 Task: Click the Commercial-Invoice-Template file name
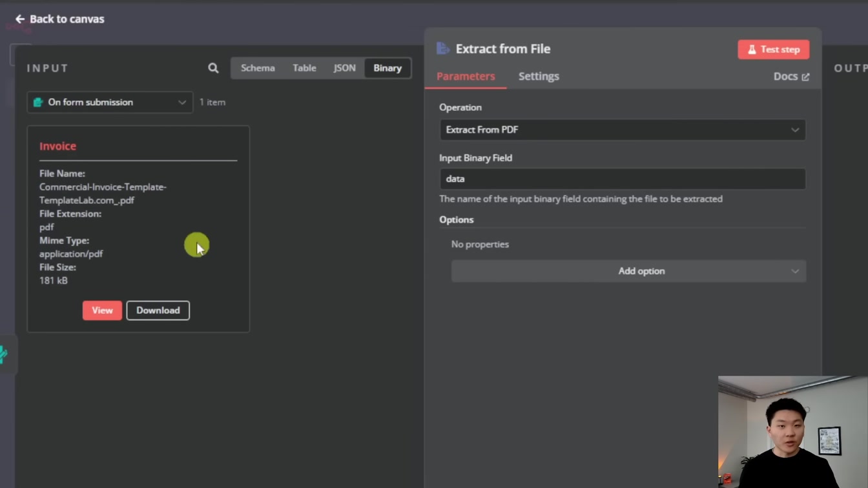[103, 194]
